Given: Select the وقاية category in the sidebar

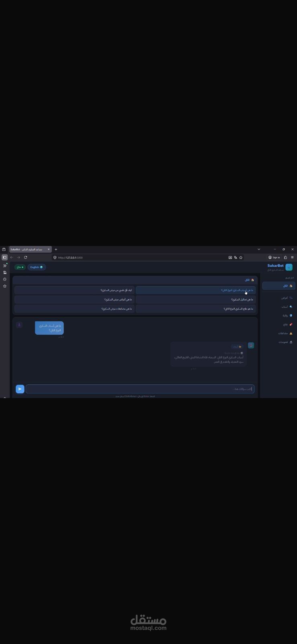Looking at the screenshot, I should click(279, 316).
